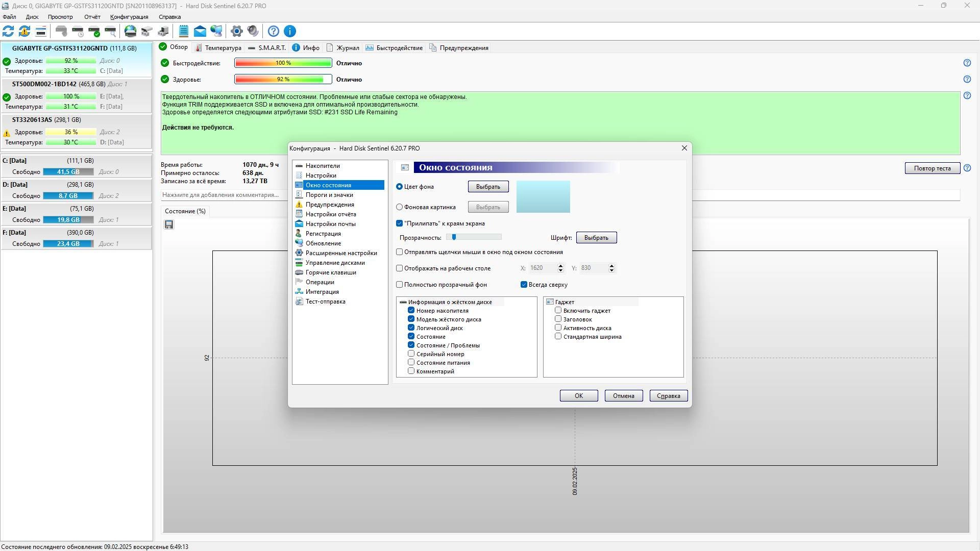Select Накопители in configuration list
Image resolution: width=980 pixels, height=551 pixels.
click(x=322, y=166)
